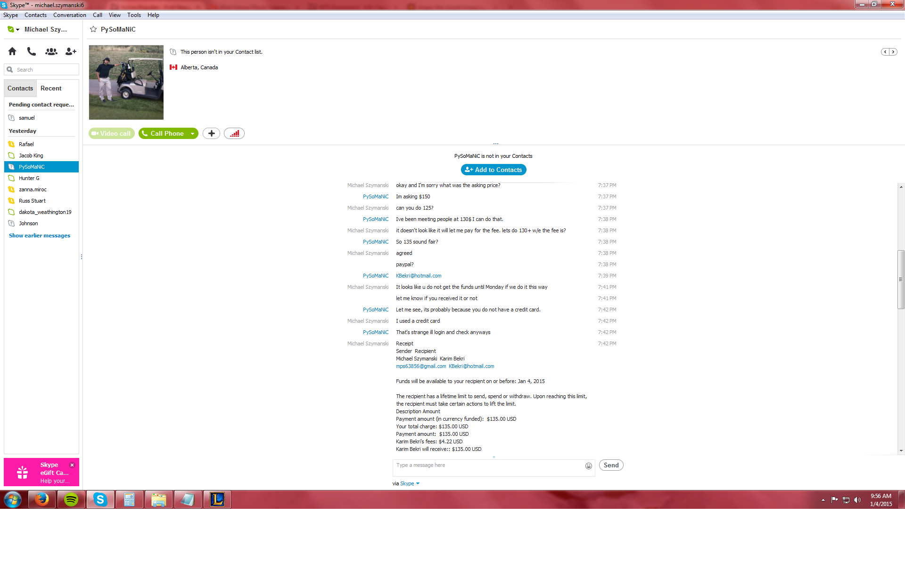
Task: Open League of Legends taskbar icon
Action: point(217,499)
